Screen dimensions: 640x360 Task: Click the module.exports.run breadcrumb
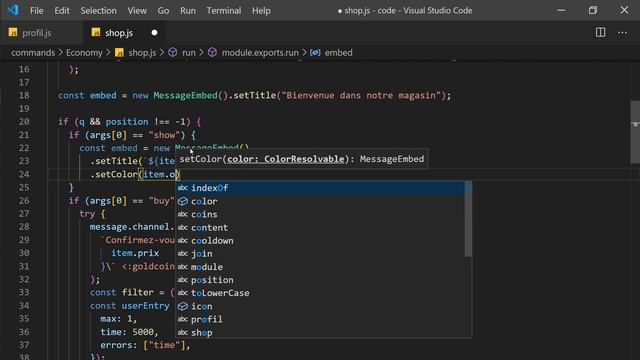coord(260,53)
